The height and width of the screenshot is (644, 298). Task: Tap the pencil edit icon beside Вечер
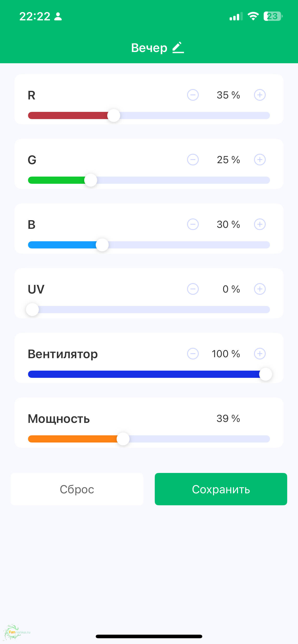click(x=178, y=47)
